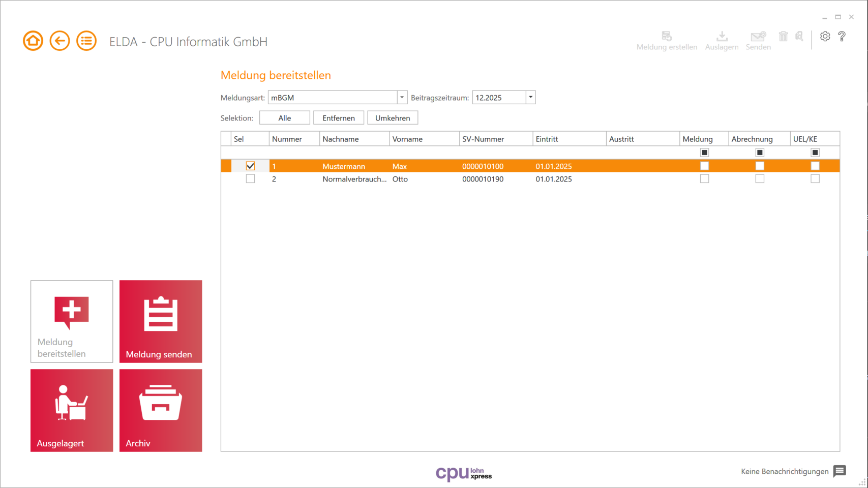
Task: Uncheck Sel checkbox for Mustermann
Action: click(x=250, y=166)
